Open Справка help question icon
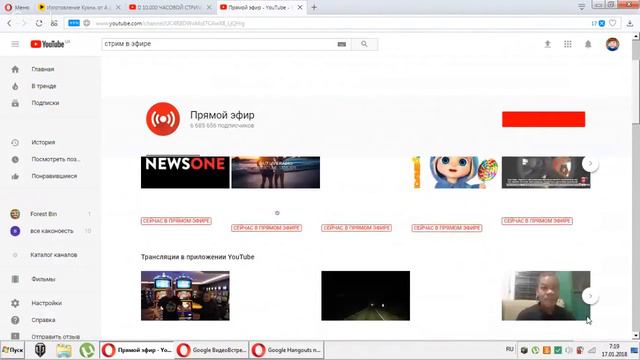The image size is (640, 360). 15,320
